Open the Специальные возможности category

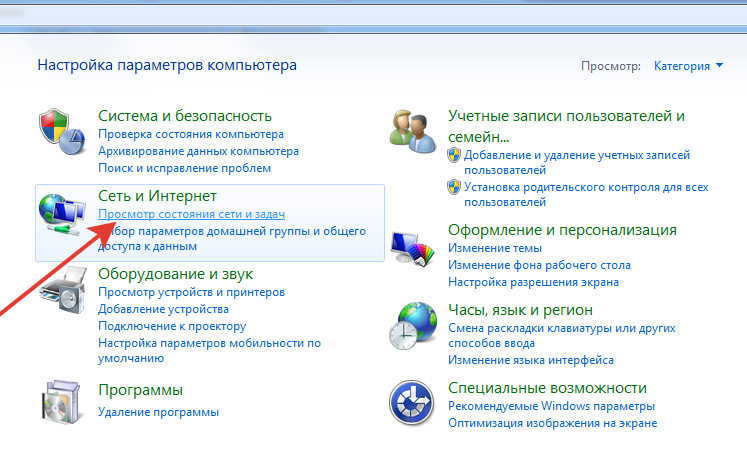tap(547, 388)
